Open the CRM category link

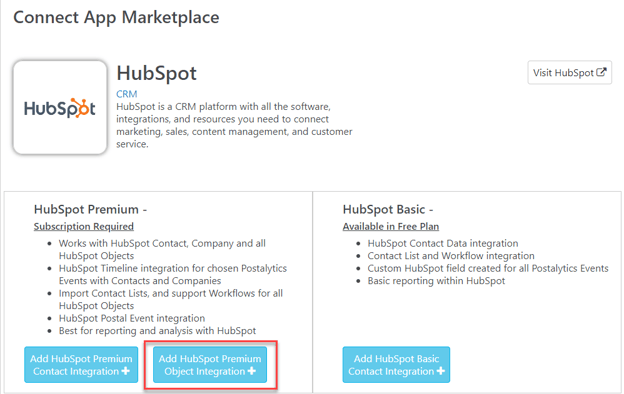coord(127,94)
